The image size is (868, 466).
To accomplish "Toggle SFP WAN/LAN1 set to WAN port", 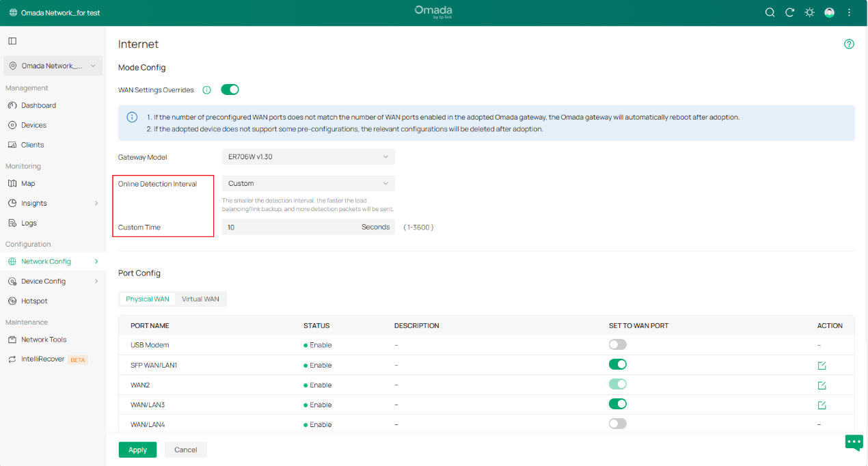I will 618,364.
